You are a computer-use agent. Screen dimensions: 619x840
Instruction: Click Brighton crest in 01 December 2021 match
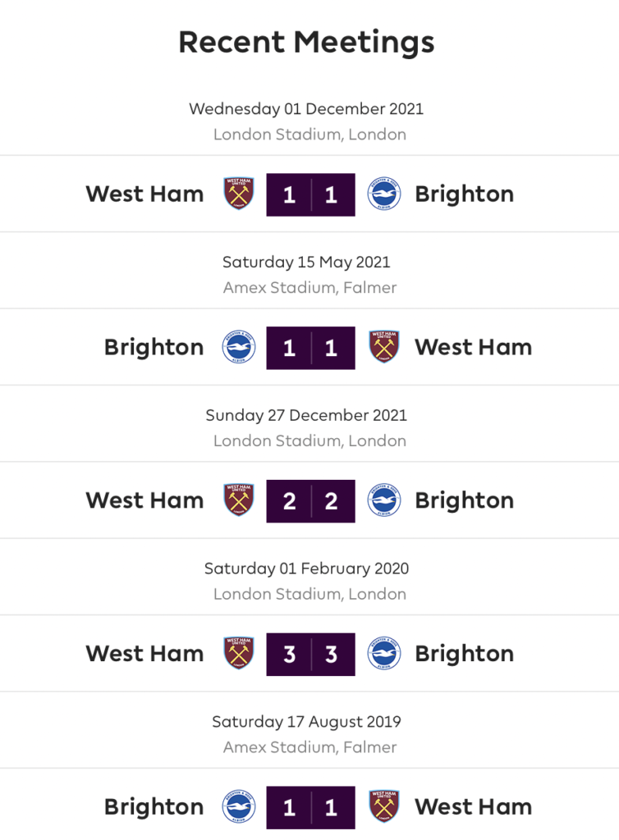(383, 194)
